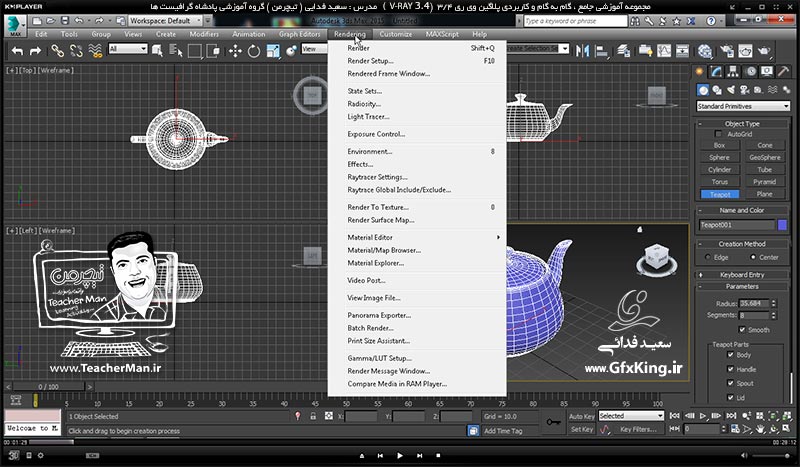This screenshot has width=800, height=467.
Task: Select the Unlink Selection tool
Action: (76, 51)
